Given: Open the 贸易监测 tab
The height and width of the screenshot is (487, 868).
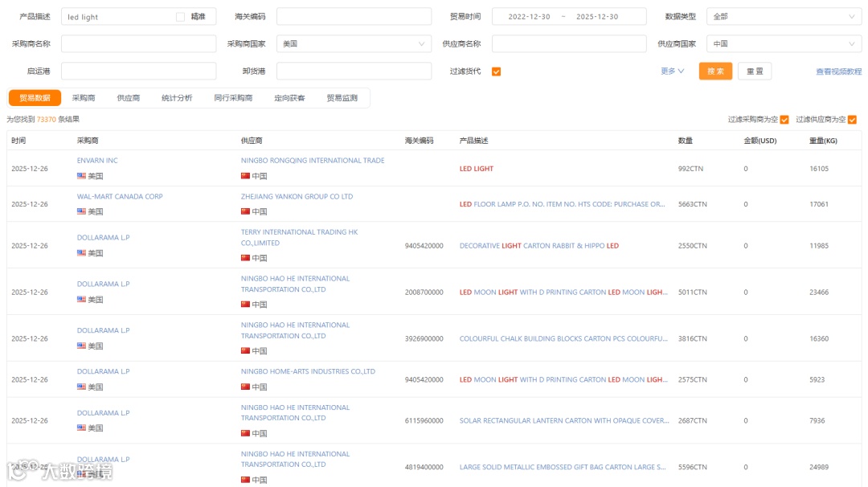Looking at the screenshot, I should pos(342,98).
